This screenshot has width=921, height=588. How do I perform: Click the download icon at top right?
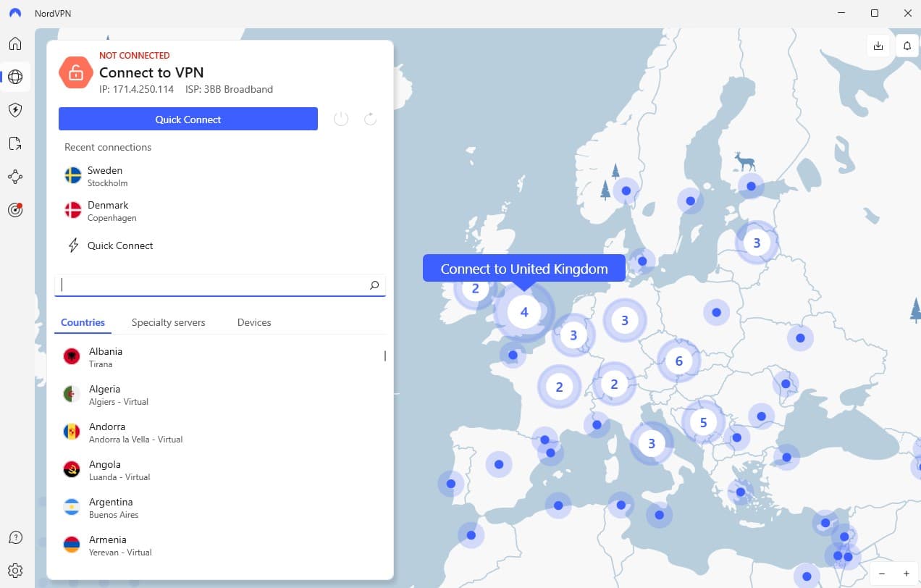878,46
